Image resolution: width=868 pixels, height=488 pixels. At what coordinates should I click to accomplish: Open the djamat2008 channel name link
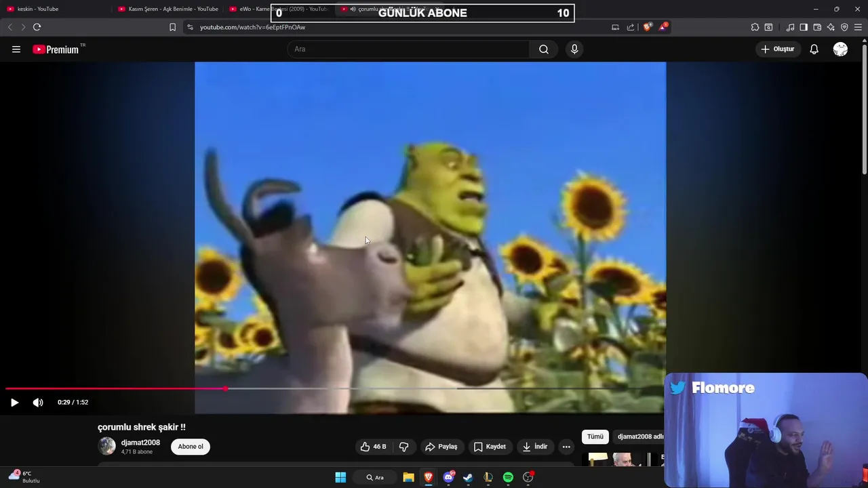coord(140,443)
